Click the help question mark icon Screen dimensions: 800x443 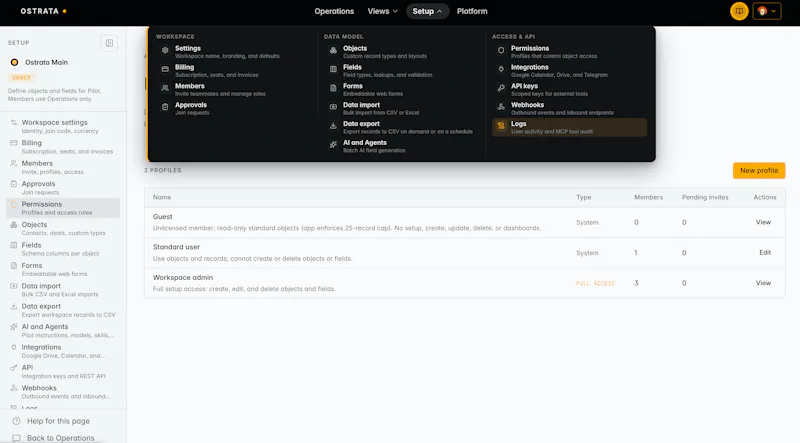16,421
